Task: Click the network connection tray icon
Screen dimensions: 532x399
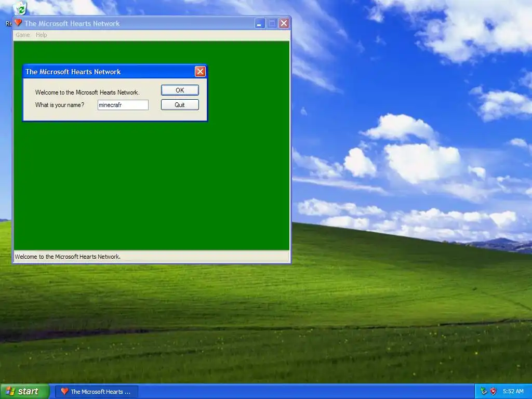Action: tap(484, 392)
